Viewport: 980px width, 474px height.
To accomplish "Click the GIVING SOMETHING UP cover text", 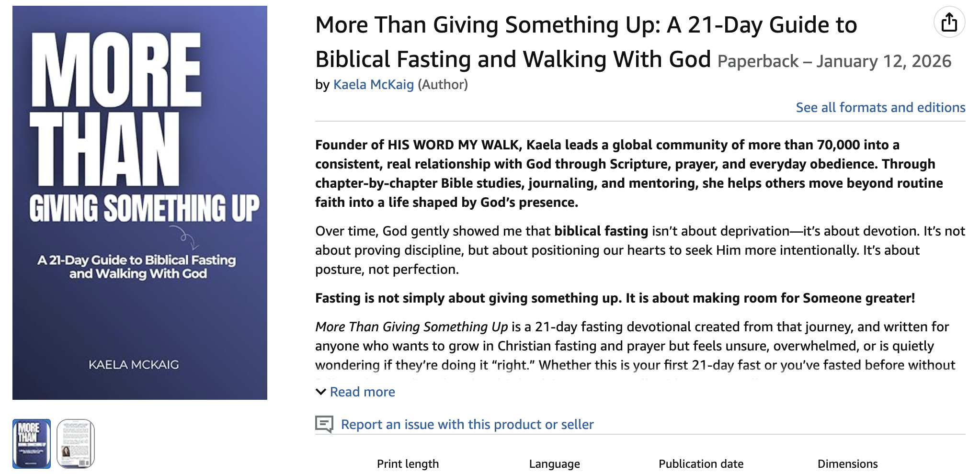I will click(x=144, y=209).
